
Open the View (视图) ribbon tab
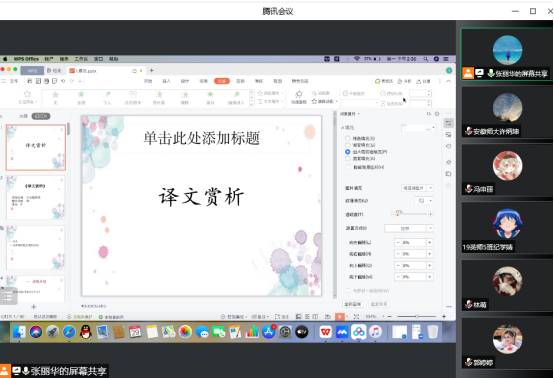click(278, 81)
